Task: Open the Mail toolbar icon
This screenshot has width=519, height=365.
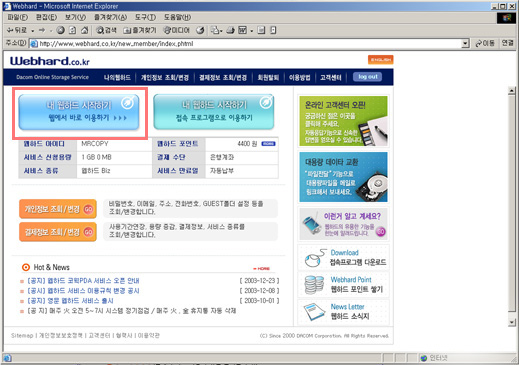Action: tap(215, 30)
